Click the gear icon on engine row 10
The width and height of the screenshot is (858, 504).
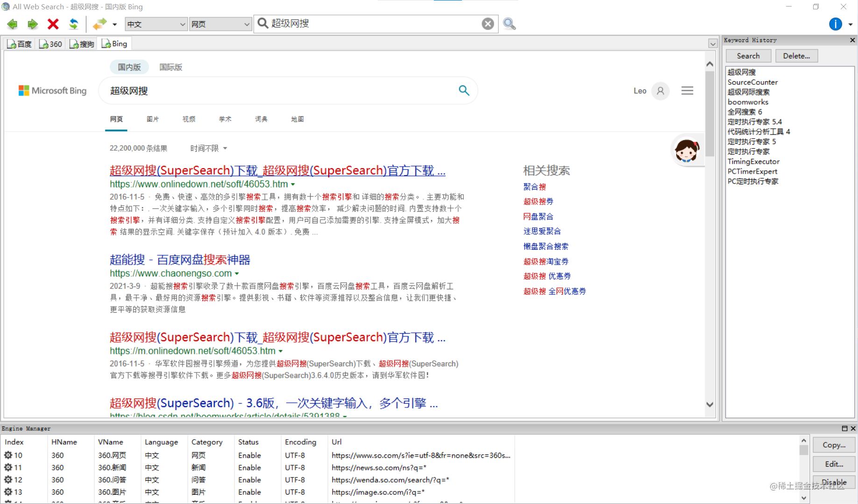(x=8, y=455)
